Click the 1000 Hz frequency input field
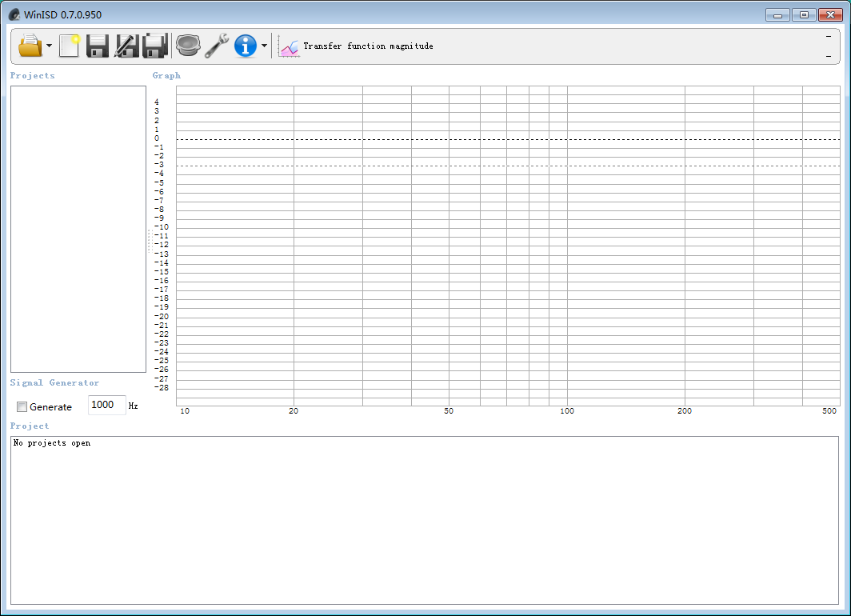The width and height of the screenshot is (851, 616). (x=107, y=405)
